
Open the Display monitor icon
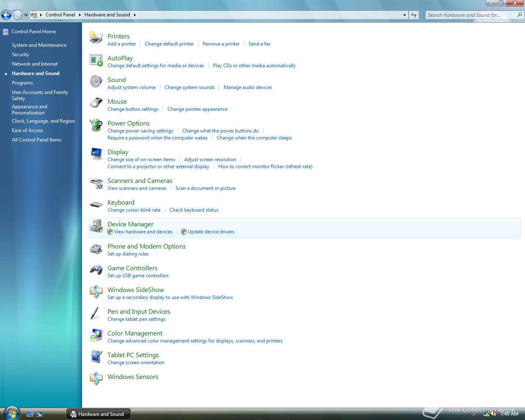pyautogui.click(x=96, y=154)
